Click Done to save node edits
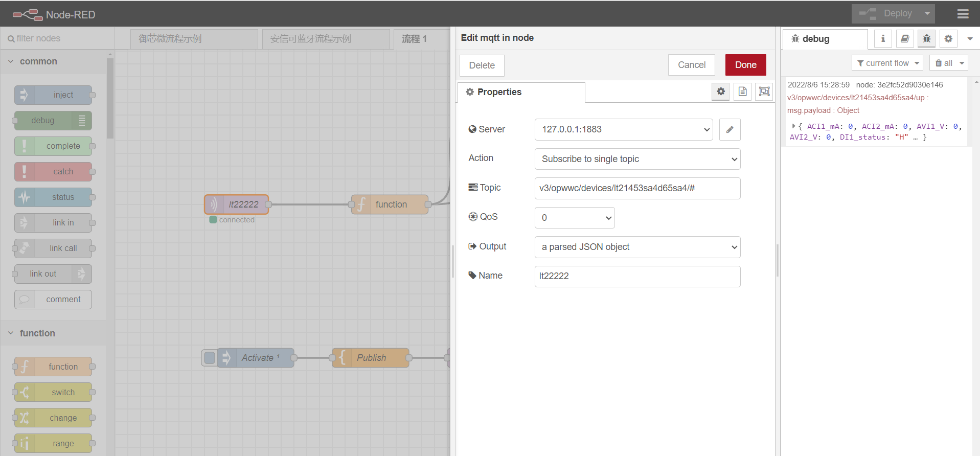The image size is (980, 456). click(746, 65)
